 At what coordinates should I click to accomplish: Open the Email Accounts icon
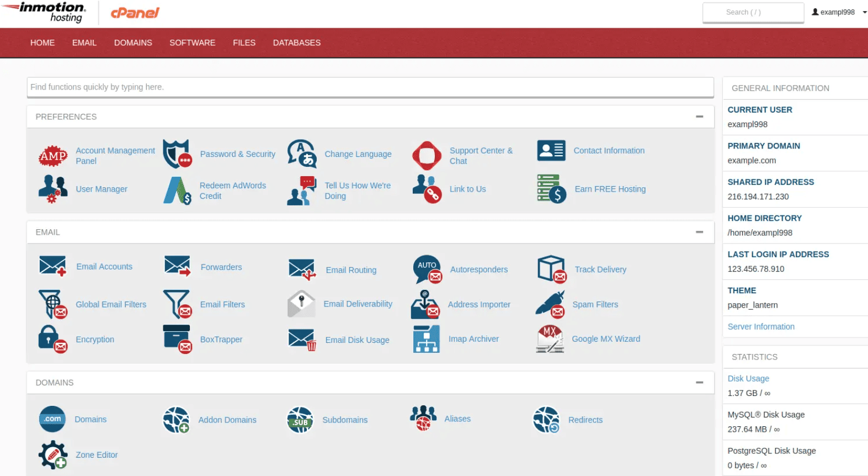(x=52, y=267)
